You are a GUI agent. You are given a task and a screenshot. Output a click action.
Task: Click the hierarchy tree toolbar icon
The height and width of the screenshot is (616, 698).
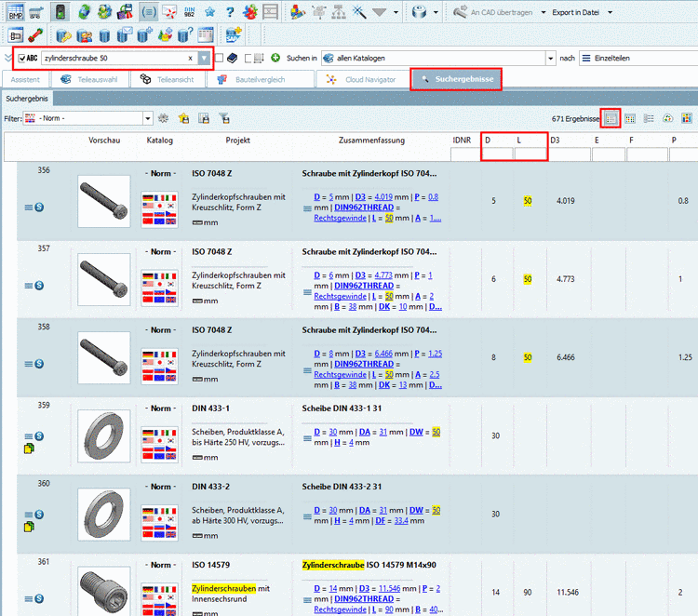[x=339, y=12]
